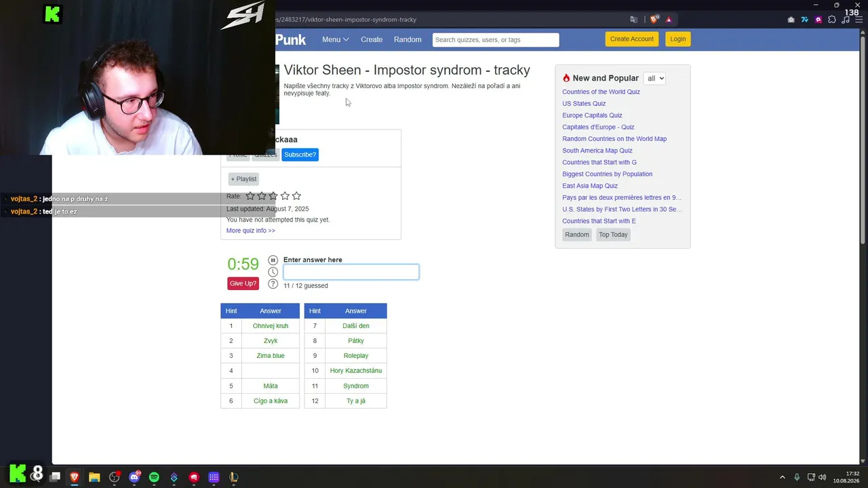Open Countries of the World Quiz link

(x=601, y=91)
